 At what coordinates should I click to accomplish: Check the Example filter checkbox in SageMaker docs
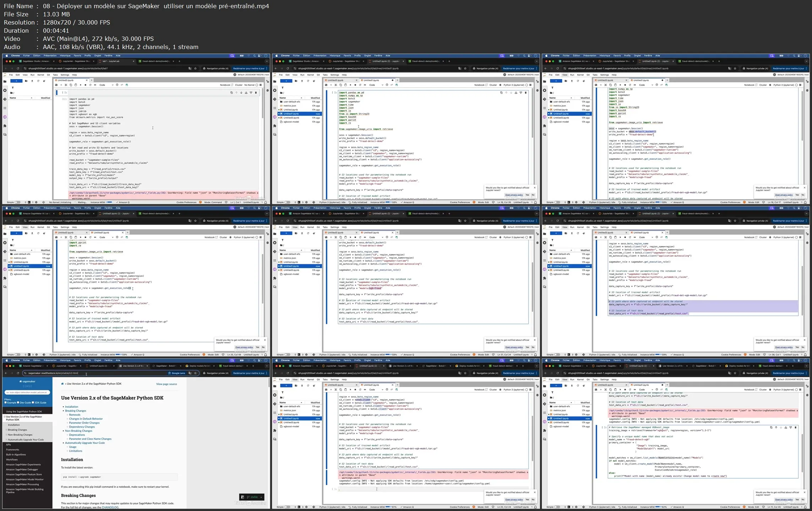[x=6, y=403]
